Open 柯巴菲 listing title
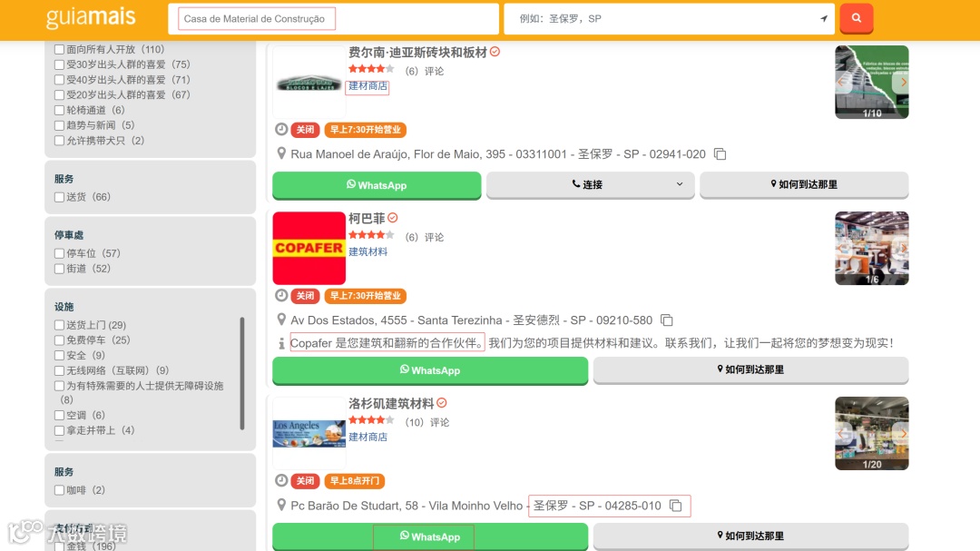This screenshot has width=980, height=551. (367, 218)
